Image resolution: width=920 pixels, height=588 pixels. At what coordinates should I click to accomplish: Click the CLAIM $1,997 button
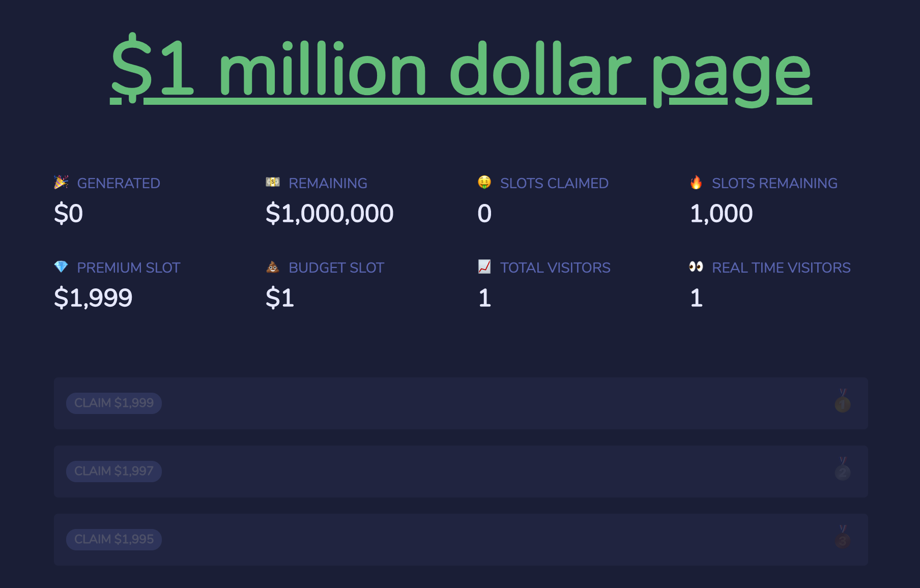(x=114, y=471)
